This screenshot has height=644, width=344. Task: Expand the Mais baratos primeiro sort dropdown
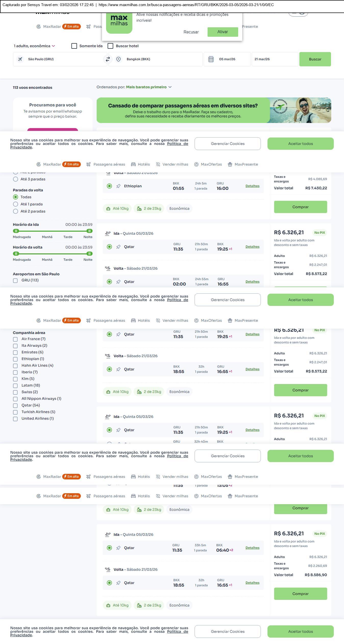[x=149, y=87]
